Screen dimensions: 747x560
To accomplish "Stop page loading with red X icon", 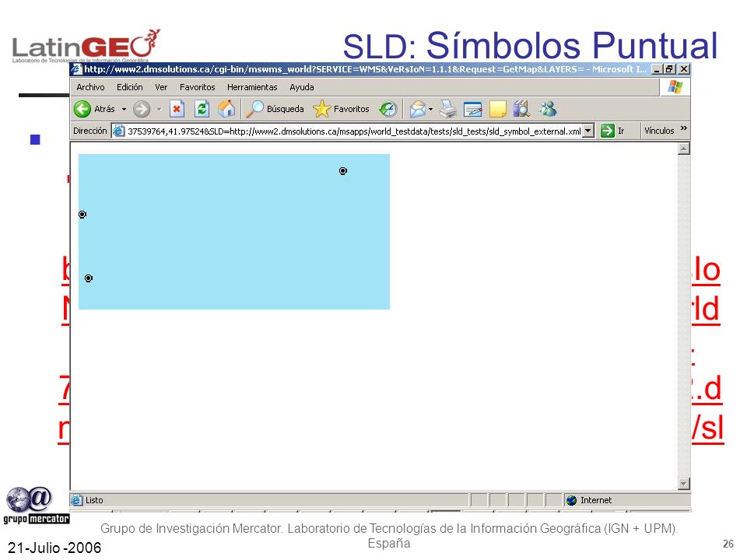I will click(x=177, y=109).
